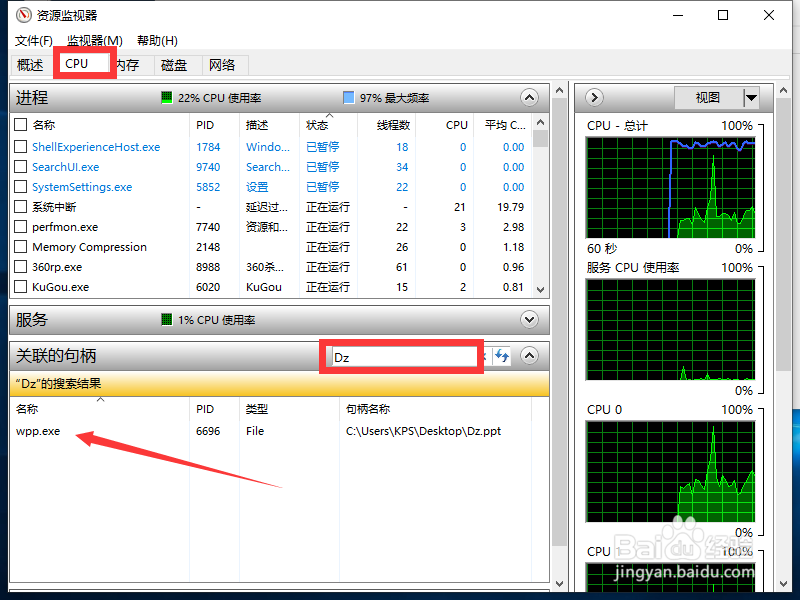Screen dimensions: 800x600
Task: Select the perfmon.exe process name
Action: pyautogui.click(x=65, y=227)
